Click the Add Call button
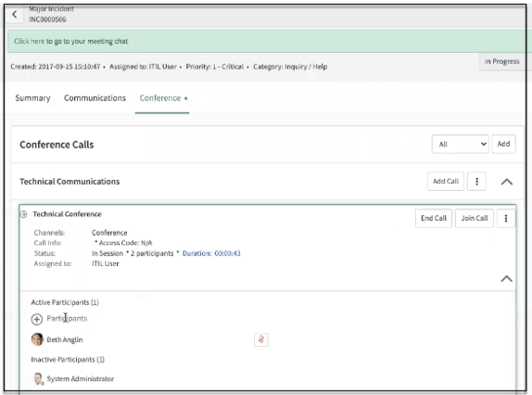 (446, 182)
